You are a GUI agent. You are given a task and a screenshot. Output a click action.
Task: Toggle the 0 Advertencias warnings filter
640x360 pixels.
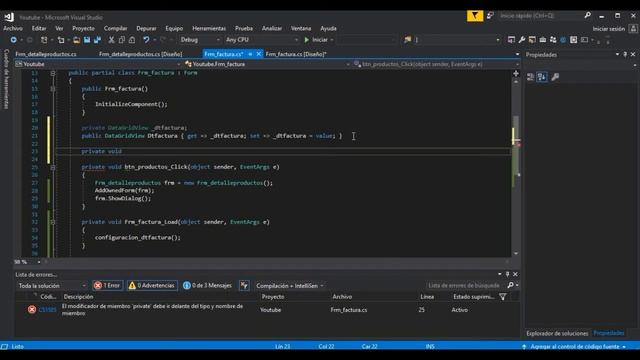152,286
